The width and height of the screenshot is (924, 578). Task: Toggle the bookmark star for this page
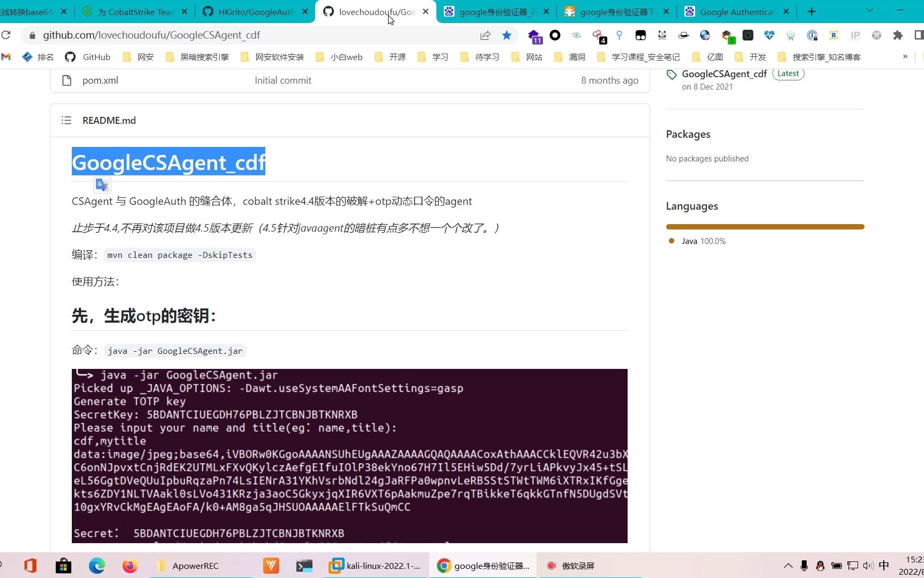[506, 35]
